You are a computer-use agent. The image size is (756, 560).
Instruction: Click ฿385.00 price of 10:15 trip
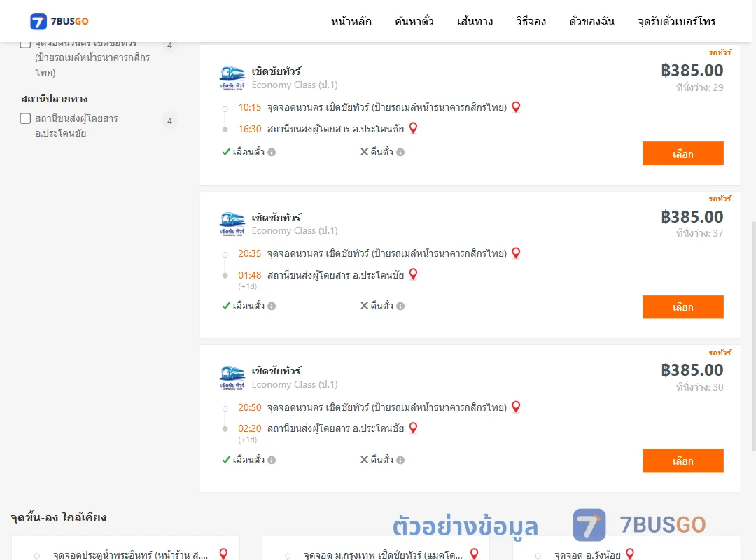(x=692, y=71)
